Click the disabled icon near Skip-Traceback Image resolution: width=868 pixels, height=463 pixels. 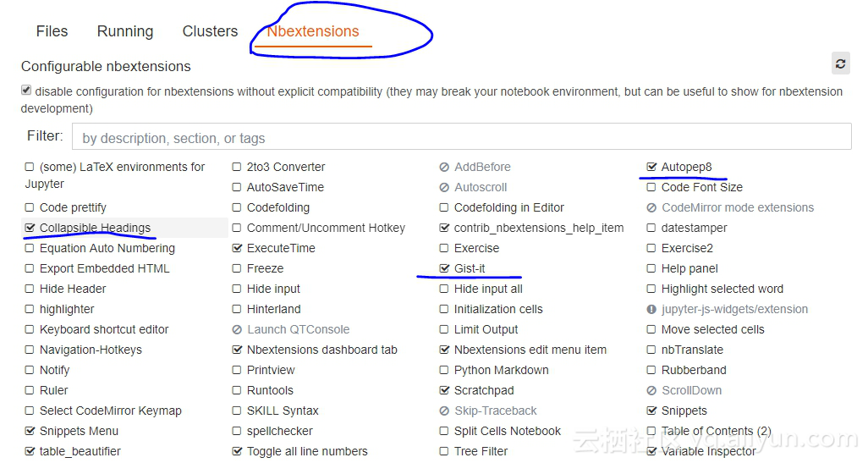[x=444, y=411]
